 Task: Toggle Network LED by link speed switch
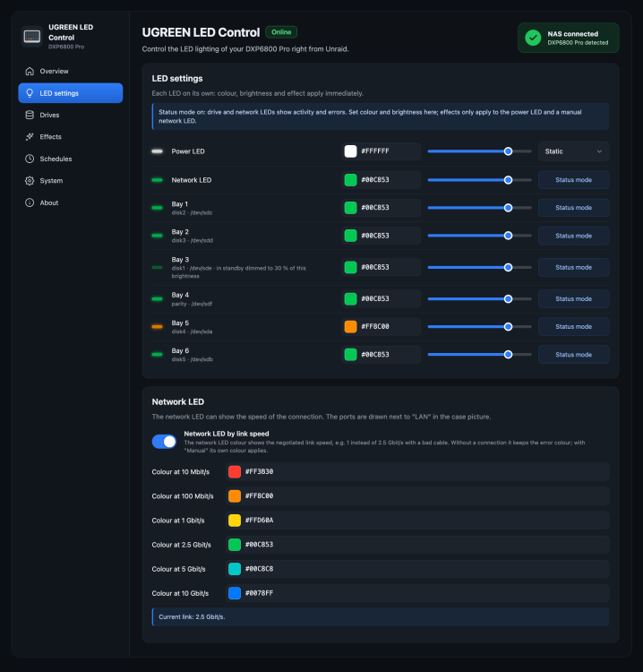click(x=164, y=442)
